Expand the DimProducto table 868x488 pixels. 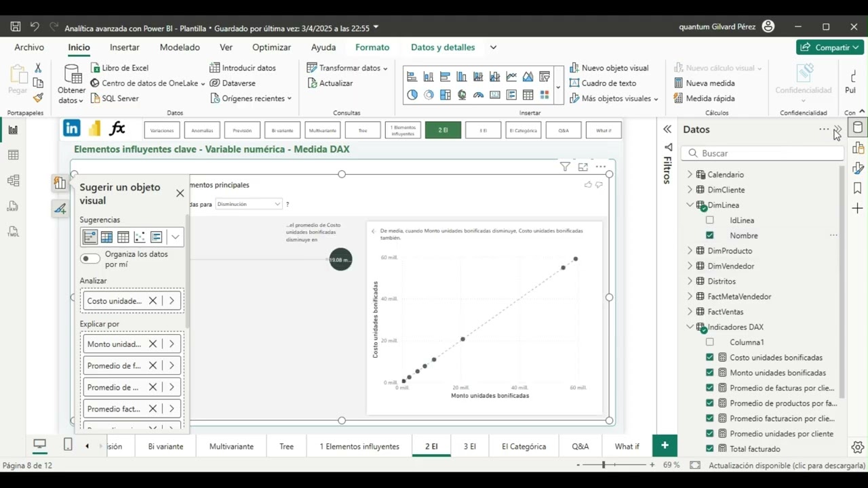690,251
